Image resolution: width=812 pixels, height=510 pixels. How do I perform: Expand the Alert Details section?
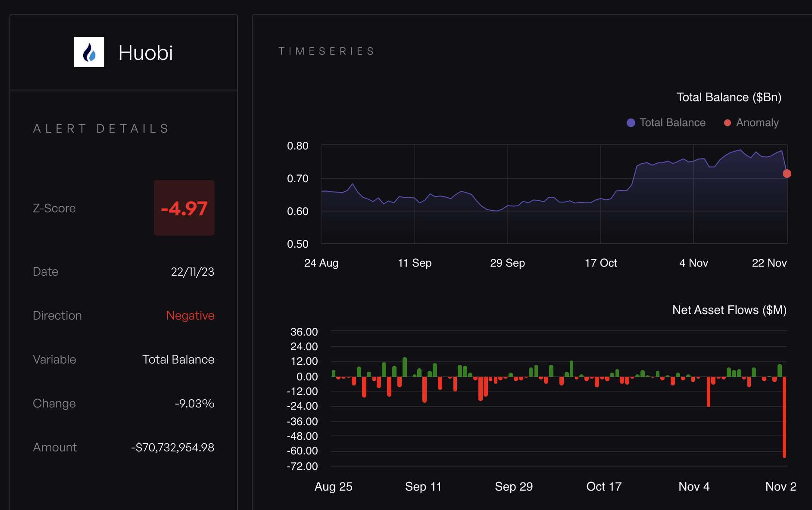100,128
